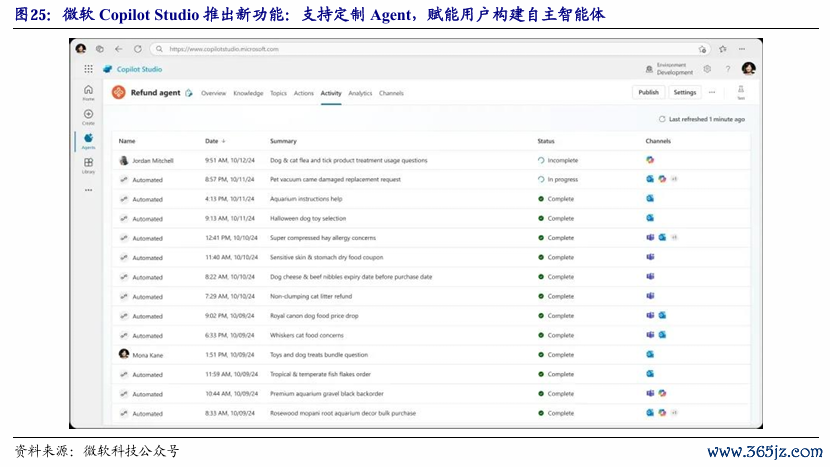Open the more options ellipsis beside Settings
This screenshot has height=467, width=830.
712,92
